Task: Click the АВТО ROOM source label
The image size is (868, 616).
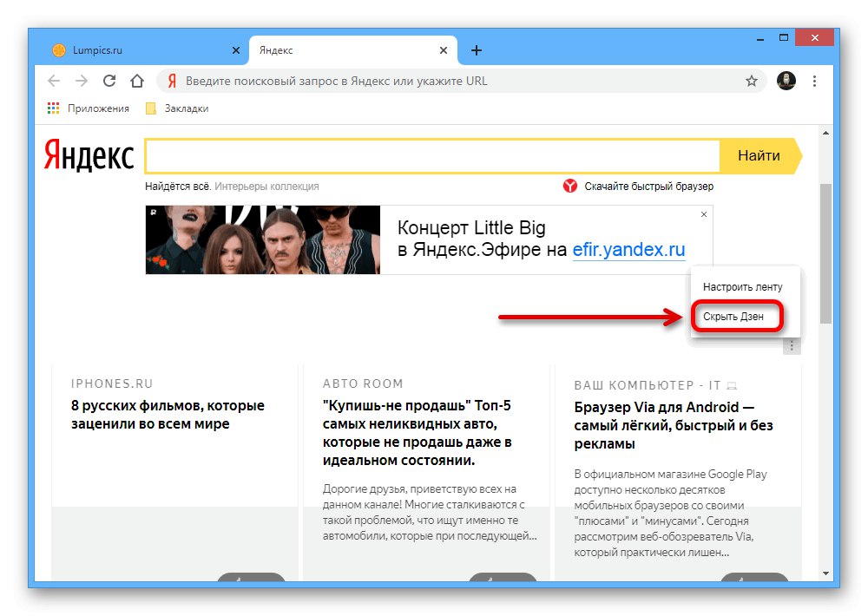Action: (363, 383)
